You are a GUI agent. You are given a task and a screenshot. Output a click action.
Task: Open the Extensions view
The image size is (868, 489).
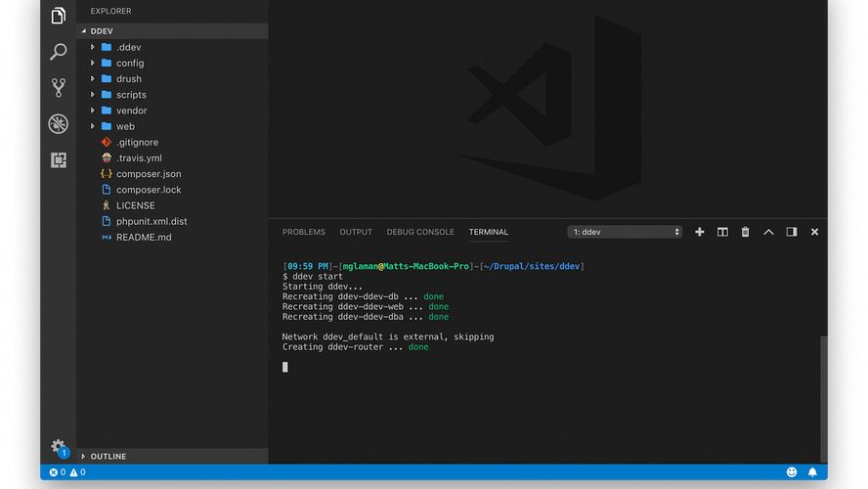(58, 160)
